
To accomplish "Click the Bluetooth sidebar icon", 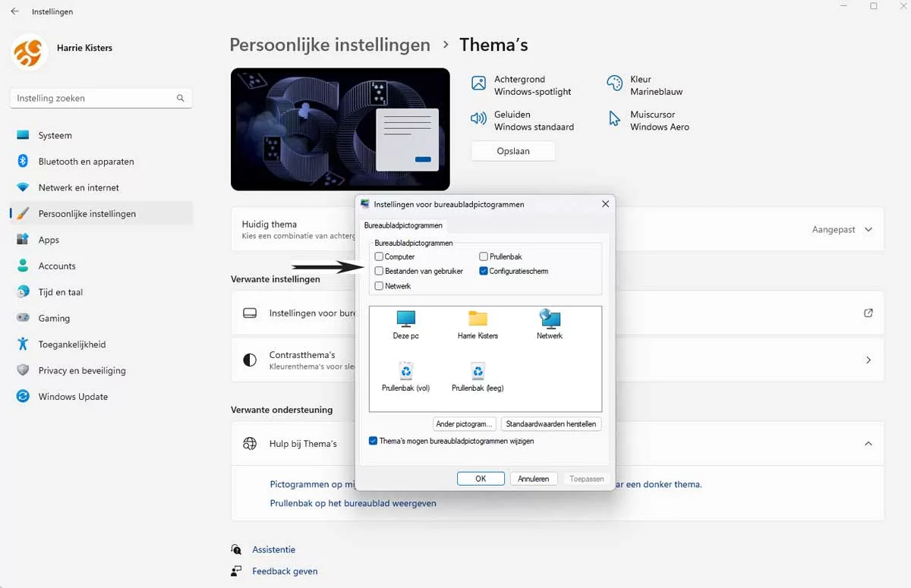I will [x=23, y=162].
